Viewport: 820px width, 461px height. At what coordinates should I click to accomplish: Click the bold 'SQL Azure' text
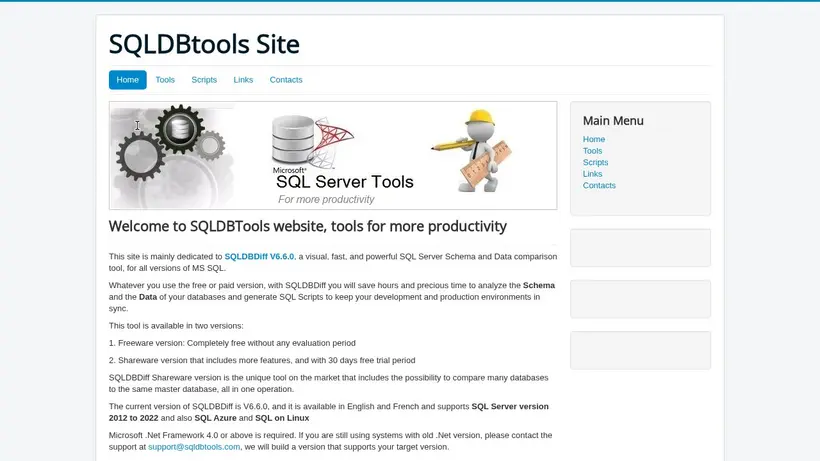[x=215, y=418]
